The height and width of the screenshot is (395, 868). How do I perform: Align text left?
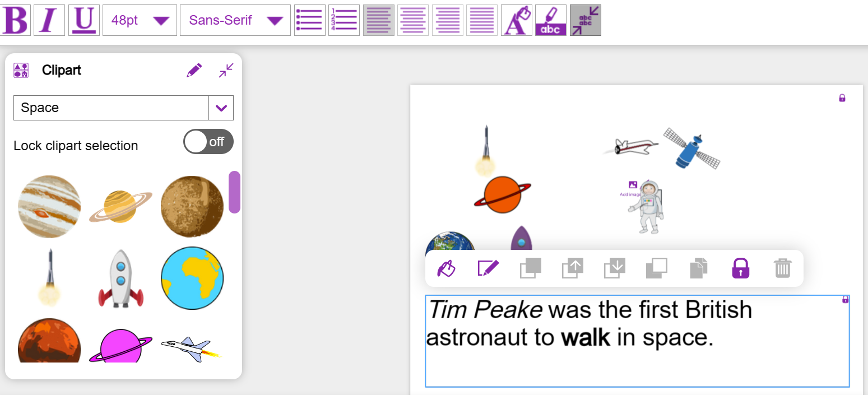[379, 20]
